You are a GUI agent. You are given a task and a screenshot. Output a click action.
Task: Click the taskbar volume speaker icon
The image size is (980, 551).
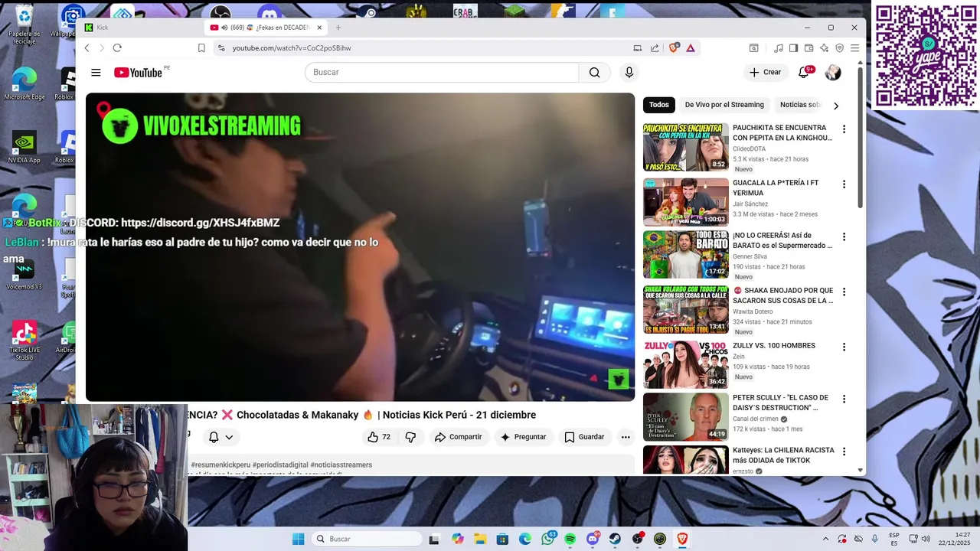click(x=926, y=539)
